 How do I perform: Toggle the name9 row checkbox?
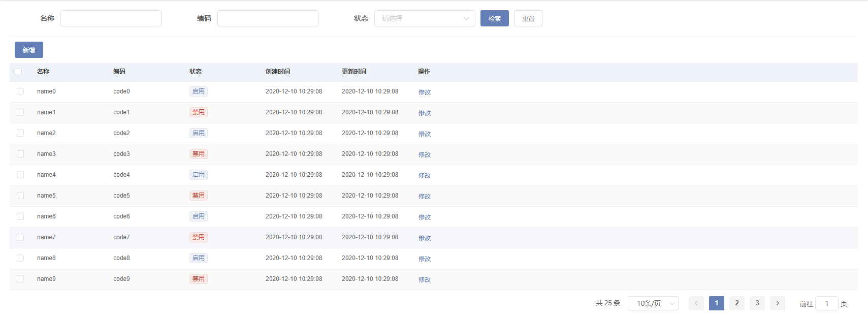(20, 279)
